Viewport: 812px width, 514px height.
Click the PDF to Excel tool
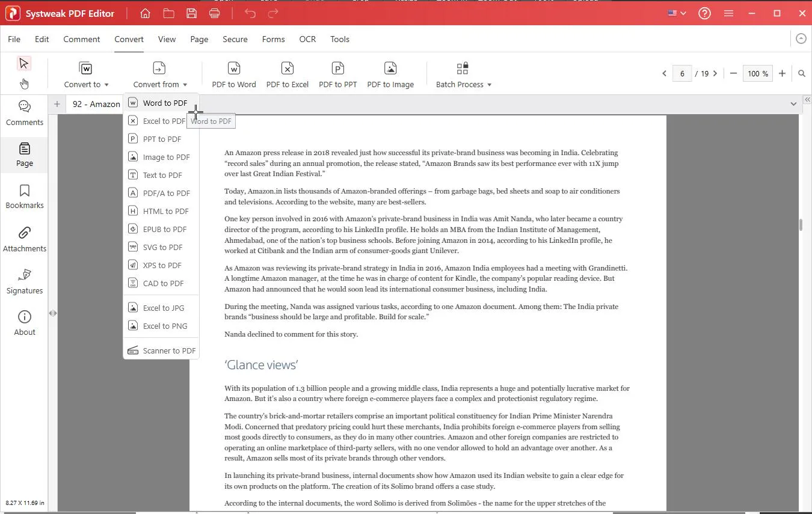287,75
